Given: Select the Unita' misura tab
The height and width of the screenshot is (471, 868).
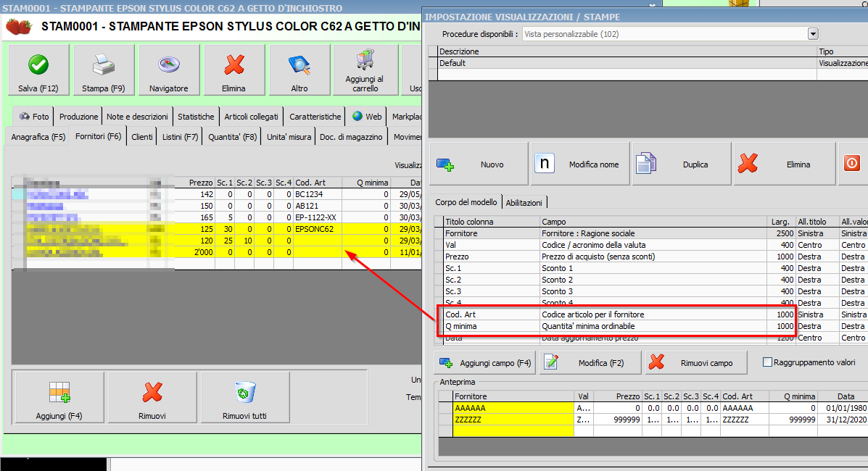Looking at the screenshot, I should 289,137.
